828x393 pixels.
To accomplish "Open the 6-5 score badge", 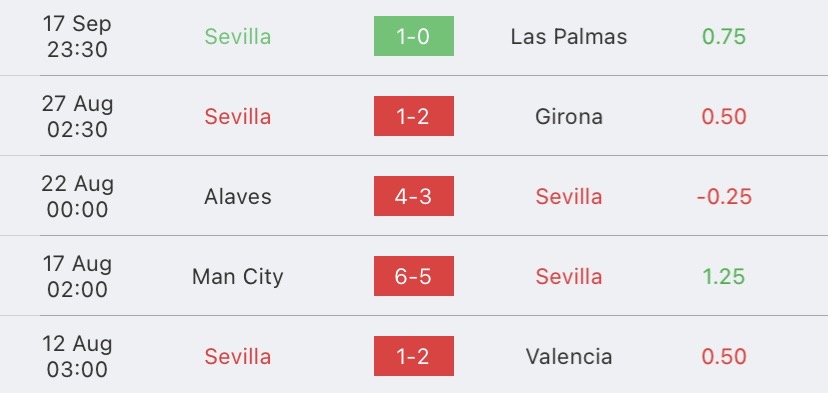I will tap(413, 276).
